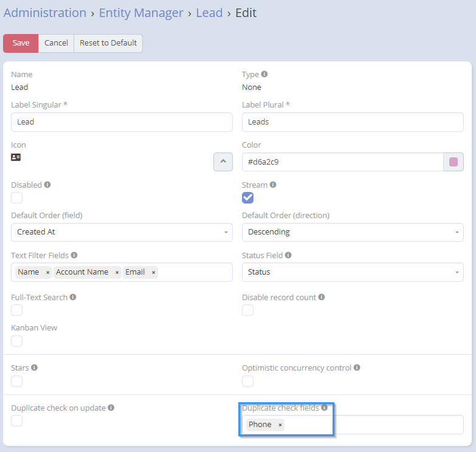Click the Full-Text Search info icon
476x452 pixels.
point(73,297)
